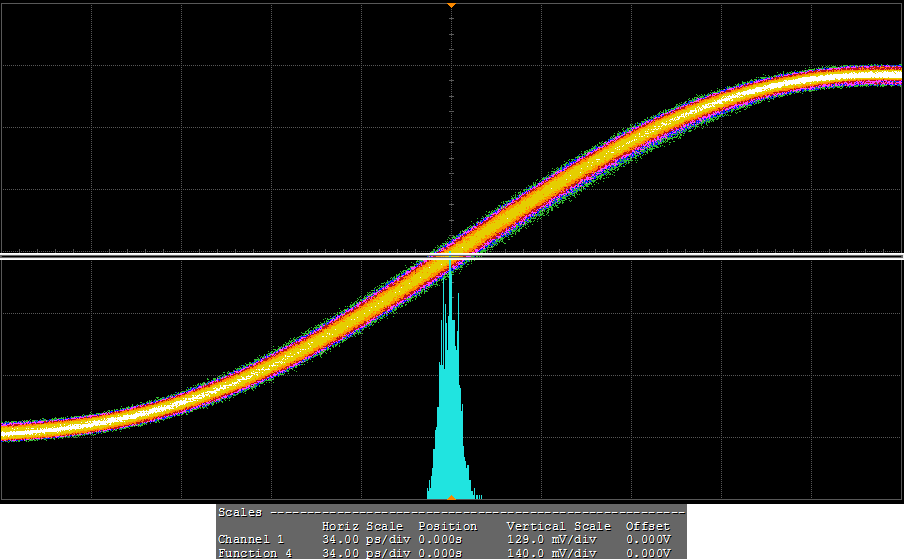Click the Position column header

coord(447,526)
